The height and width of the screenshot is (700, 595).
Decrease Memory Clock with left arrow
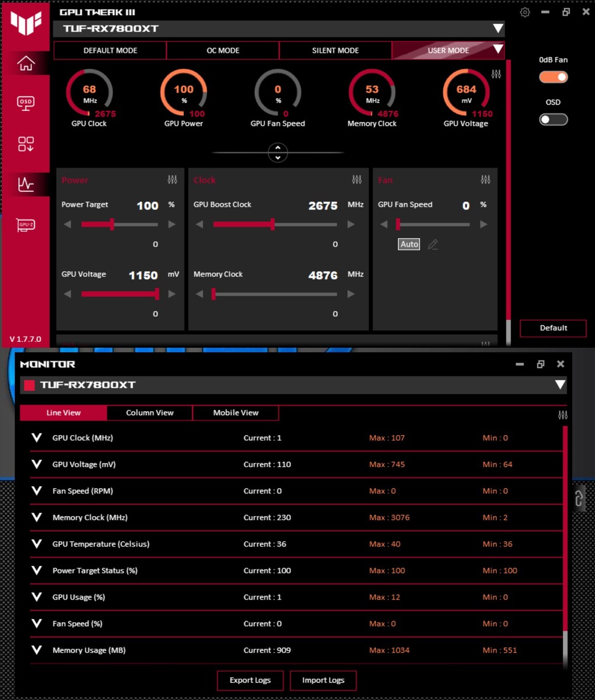coord(199,294)
